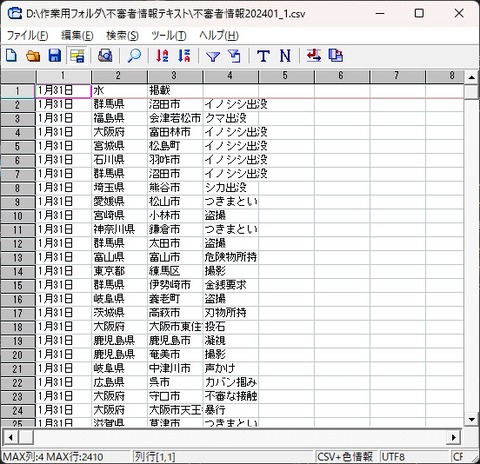Open search with the magnifying glass icon

[134, 56]
